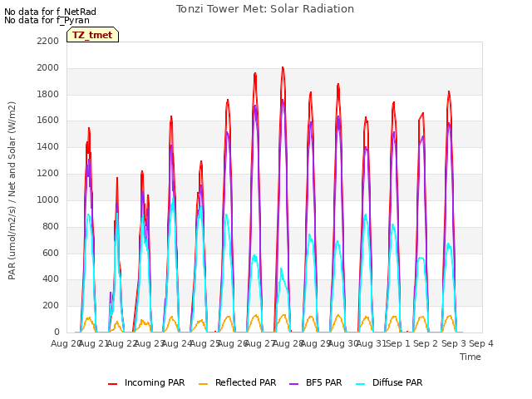Screen dimensions: 532x399
Task: Click the Aug 20 x-axis tick label
Action: [65, 343]
